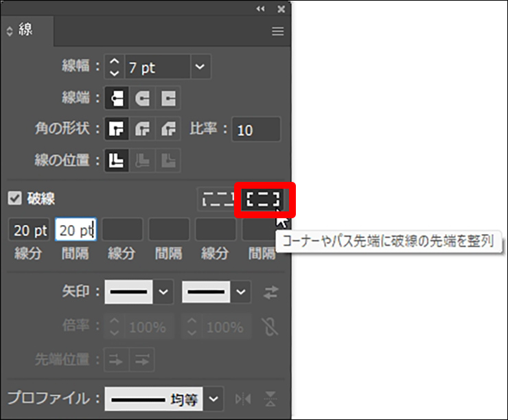Image resolution: width=508 pixels, height=420 pixels.
Task: Click the 比率 miter limit field
Action: (256, 130)
